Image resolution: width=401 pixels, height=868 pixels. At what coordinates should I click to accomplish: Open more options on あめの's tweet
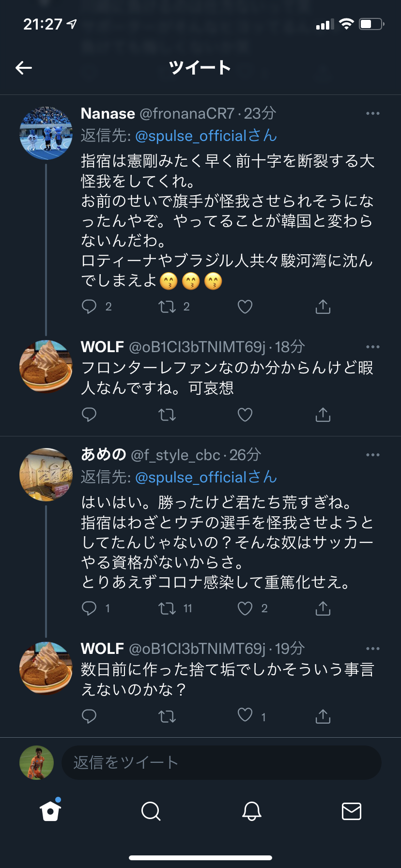(372, 455)
